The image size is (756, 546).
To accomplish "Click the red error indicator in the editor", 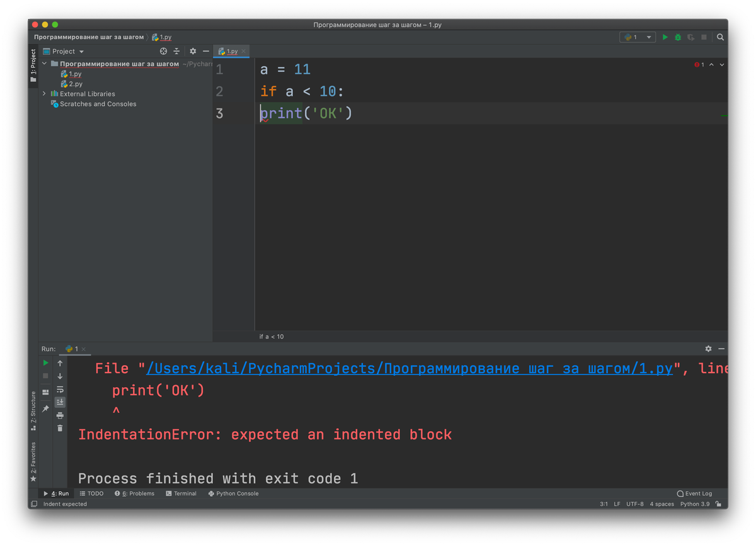I will [699, 64].
